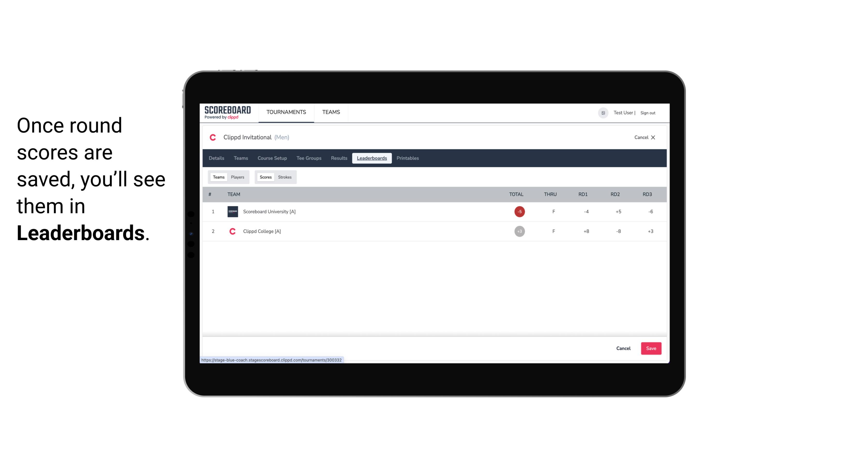This screenshot has height=467, width=868.
Task: Click the Clippd Invitational tournament logo
Action: point(214,137)
